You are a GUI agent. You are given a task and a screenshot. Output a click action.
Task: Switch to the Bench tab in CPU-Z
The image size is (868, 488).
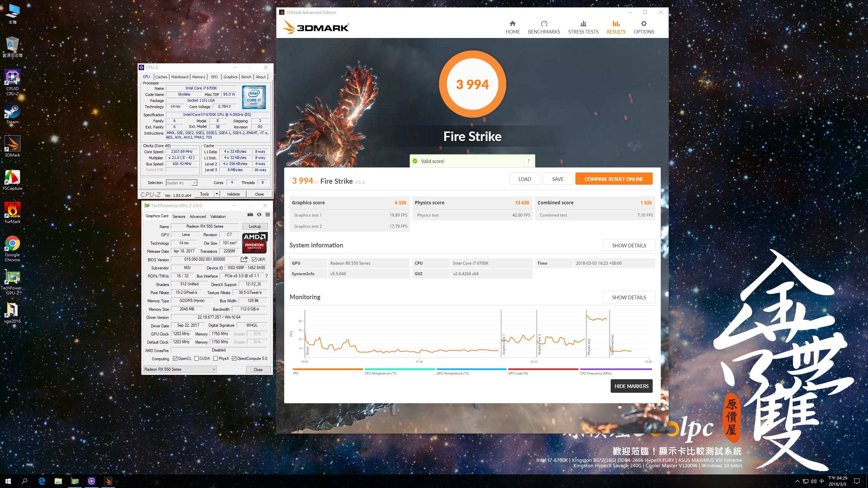tap(246, 77)
